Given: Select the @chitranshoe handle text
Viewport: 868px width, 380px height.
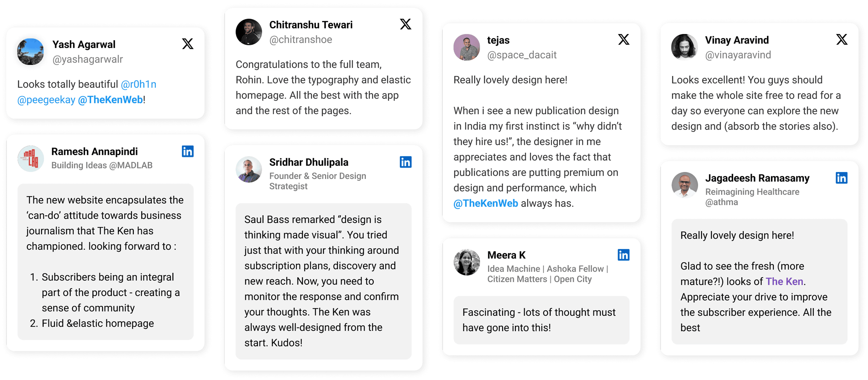Looking at the screenshot, I should 301,40.
